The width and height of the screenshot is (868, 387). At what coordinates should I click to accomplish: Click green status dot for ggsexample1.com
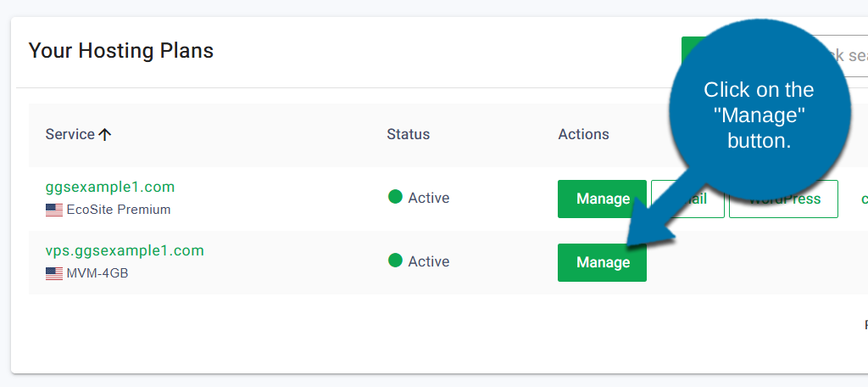(395, 197)
